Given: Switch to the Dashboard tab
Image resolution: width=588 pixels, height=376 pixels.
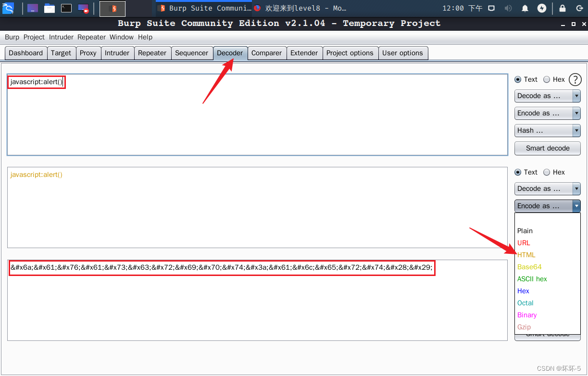Looking at the screenshot, I should point(26,53).
